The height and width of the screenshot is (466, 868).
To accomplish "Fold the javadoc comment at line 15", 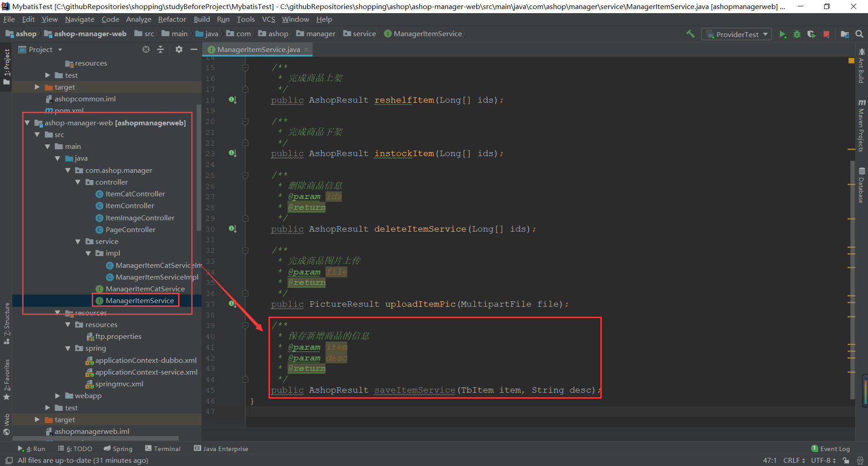I will click(245, 67).
